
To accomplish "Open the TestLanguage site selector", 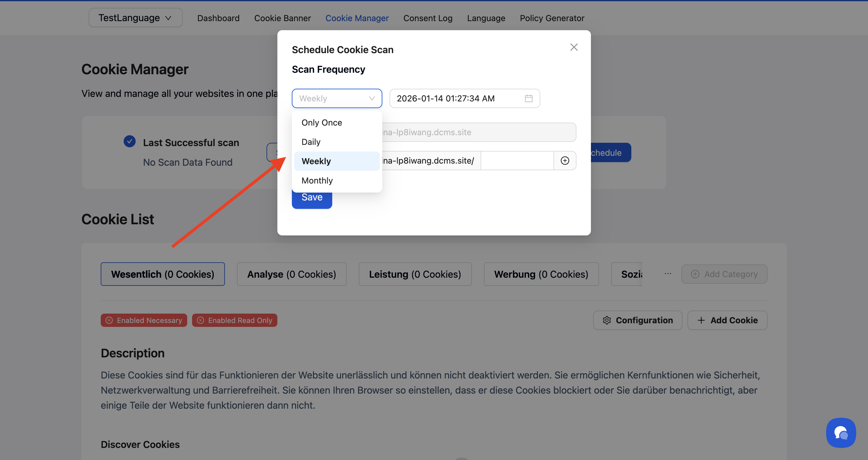I will point(135,18).
